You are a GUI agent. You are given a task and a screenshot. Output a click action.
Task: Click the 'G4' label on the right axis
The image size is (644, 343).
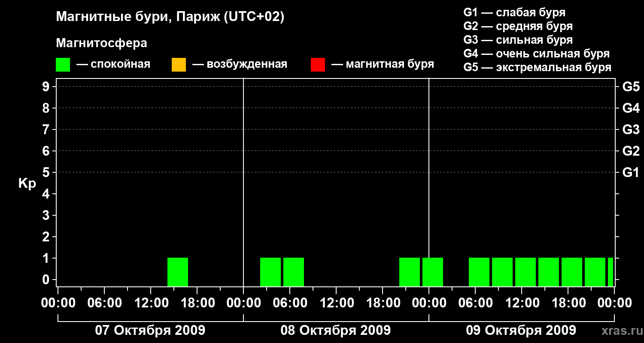[631, 108]
